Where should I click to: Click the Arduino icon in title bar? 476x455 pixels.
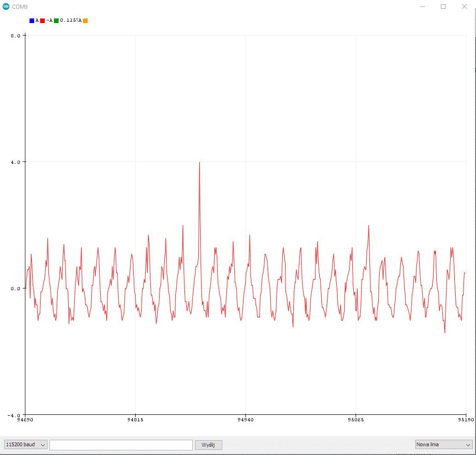tap(6, 6)
